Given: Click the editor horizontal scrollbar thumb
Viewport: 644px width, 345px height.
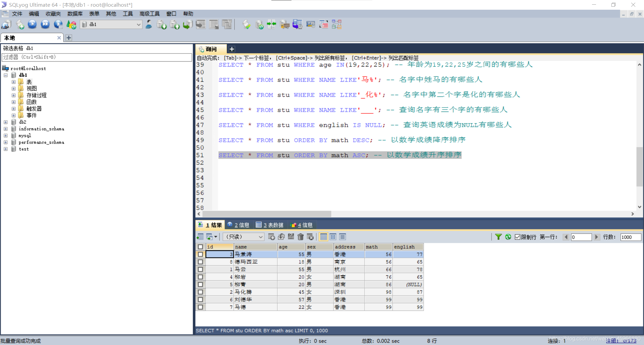Looking at the screenshot, I should (x=267, y=214).
